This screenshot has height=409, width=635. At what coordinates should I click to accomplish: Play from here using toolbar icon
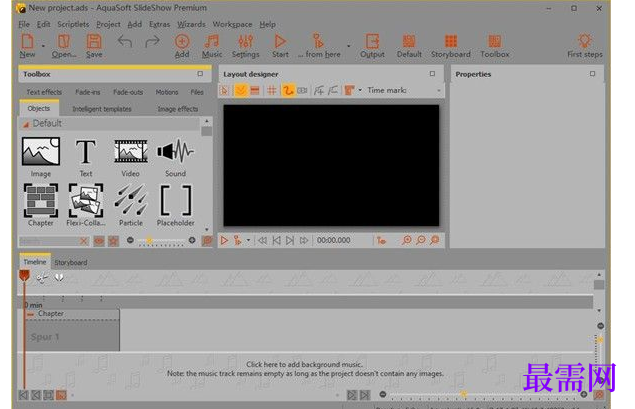click(x=319, y=46)
